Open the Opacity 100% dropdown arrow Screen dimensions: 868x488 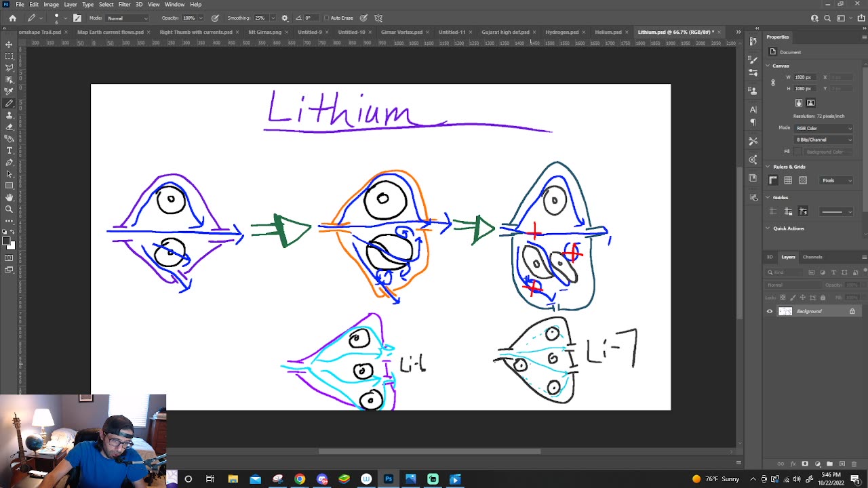click(201, 18)
